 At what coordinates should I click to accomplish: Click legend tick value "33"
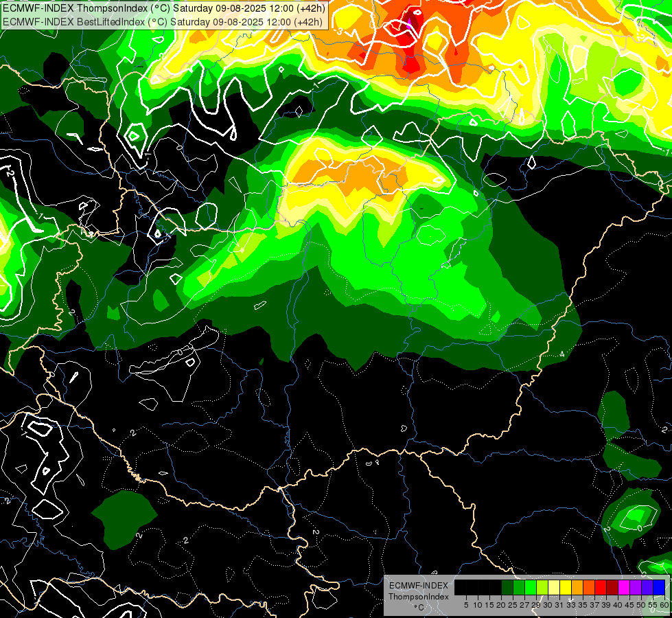[x=571, y=605]
